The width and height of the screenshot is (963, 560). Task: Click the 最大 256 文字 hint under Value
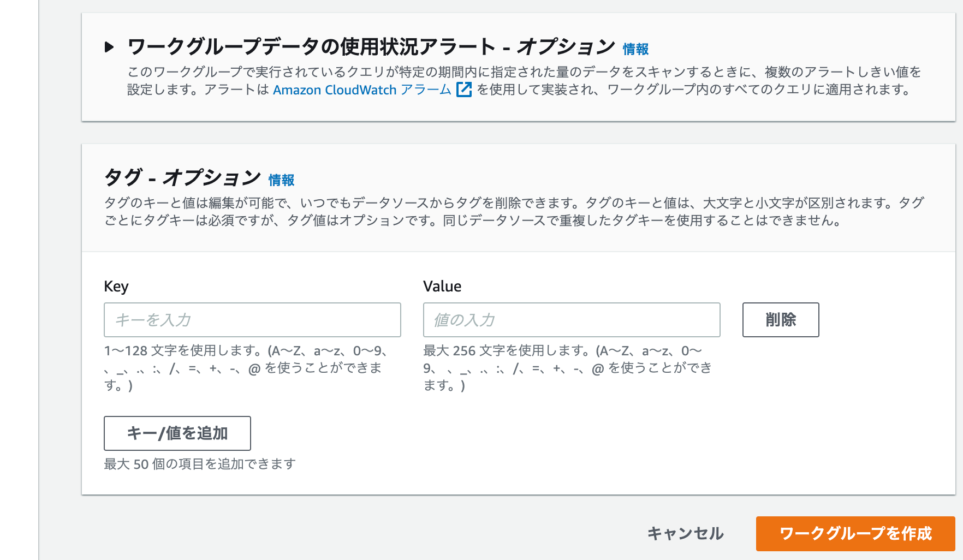(567, 368)
